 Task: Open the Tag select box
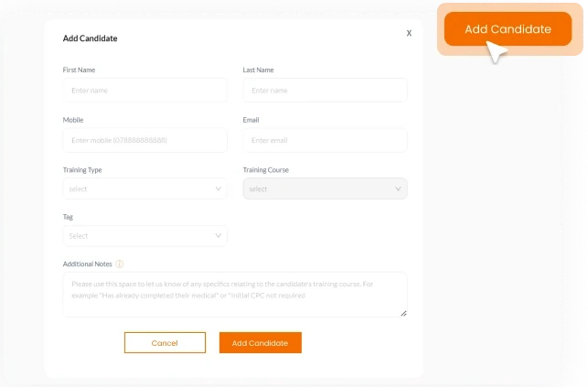pyautogui.click(x=144, y=236)
